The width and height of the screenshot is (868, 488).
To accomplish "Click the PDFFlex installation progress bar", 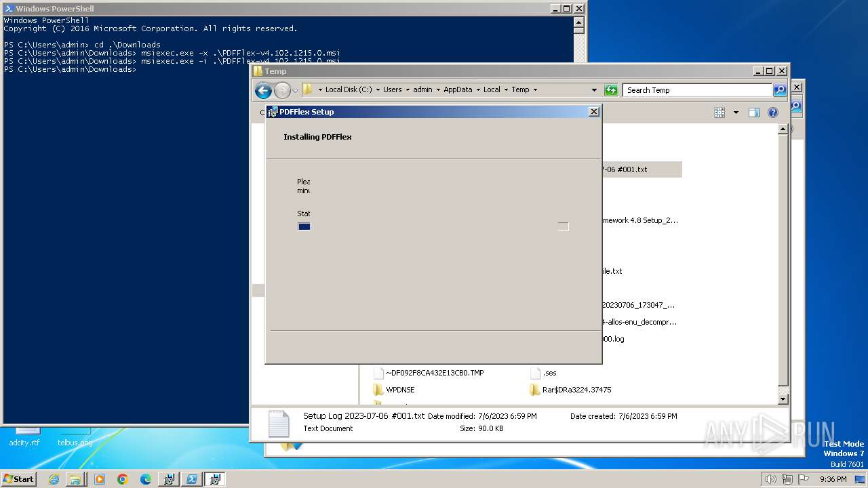I will pos(433,226).
